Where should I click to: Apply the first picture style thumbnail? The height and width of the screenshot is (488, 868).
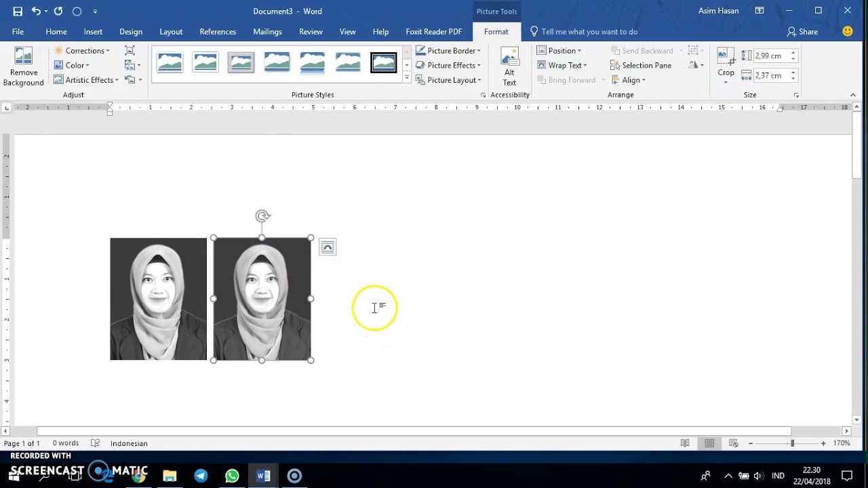pos(170,62)
